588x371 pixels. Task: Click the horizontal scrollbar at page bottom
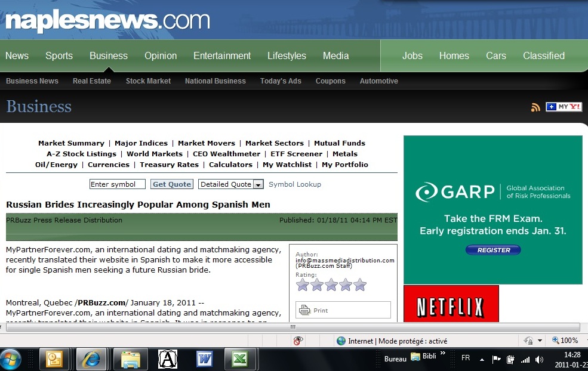[x=293, y=327]
